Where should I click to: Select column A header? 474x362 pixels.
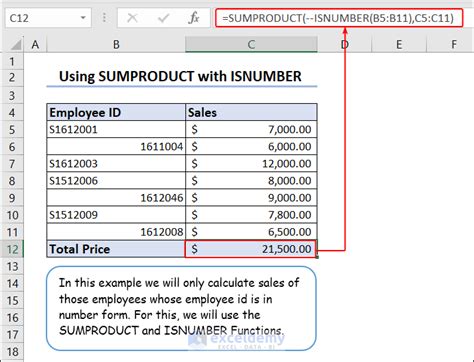tap(35, 44)
